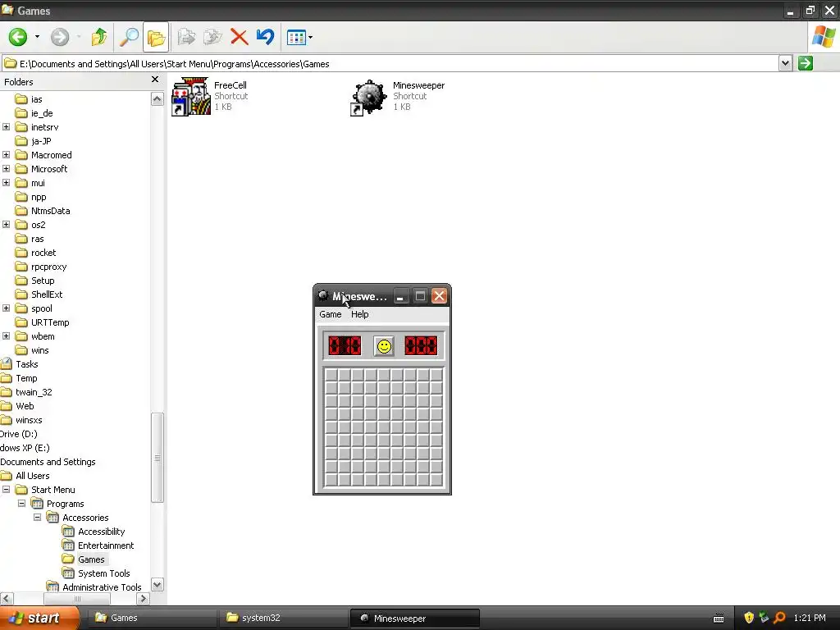
Task: Open the Back button history dropdown arrow
Action: tap(37, 37)
